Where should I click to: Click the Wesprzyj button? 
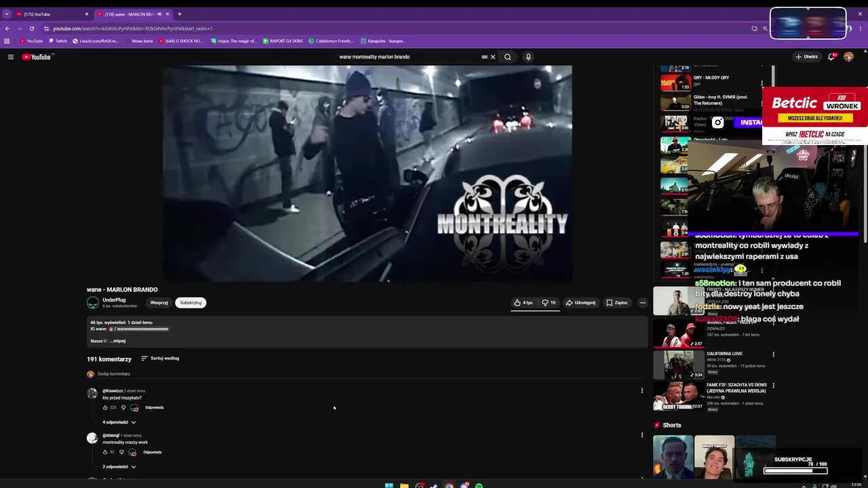(x=159, y=303)
